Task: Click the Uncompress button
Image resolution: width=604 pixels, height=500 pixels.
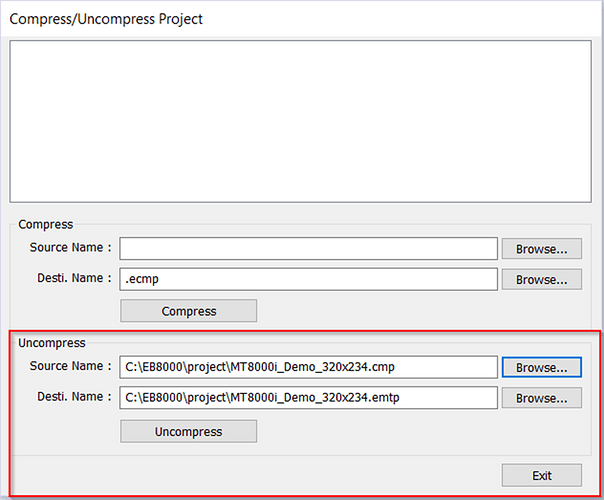Action: 188,431
